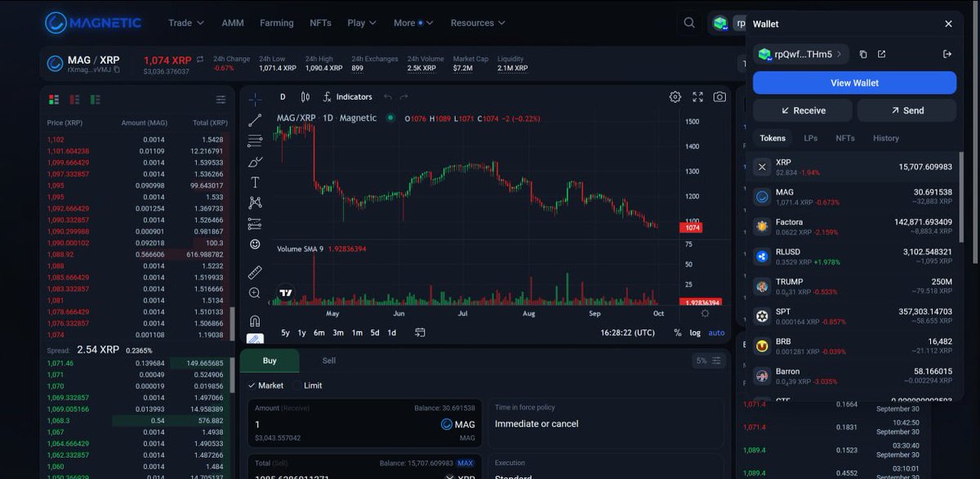The width and height of the screenshot is (980, 479).
Task: Select the ruler measure tool
Action: click(255, 272)
